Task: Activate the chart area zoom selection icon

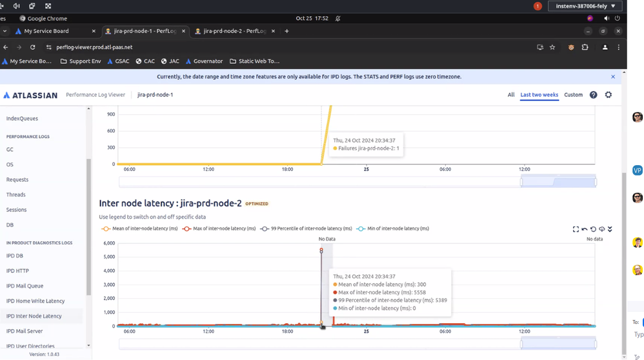Action: coord(576,229)
